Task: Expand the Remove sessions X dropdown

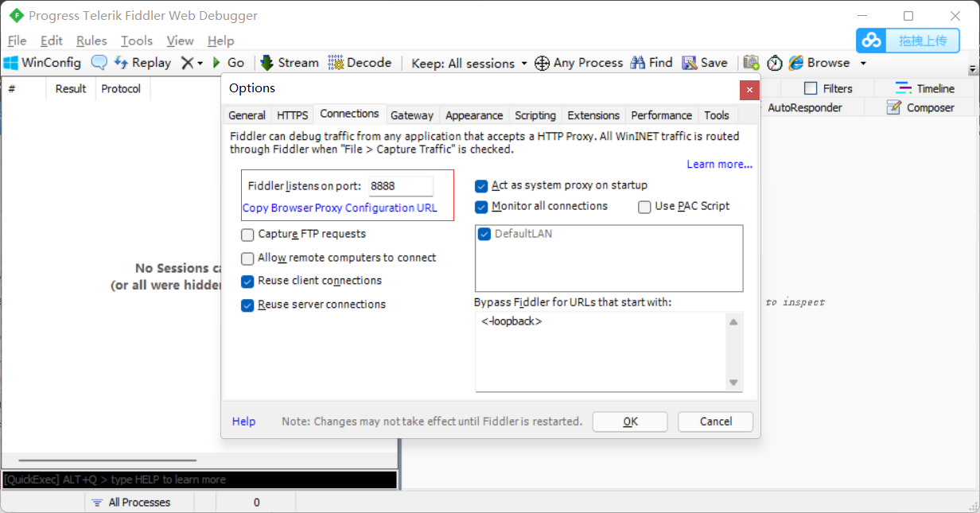Action: [200, 63]
